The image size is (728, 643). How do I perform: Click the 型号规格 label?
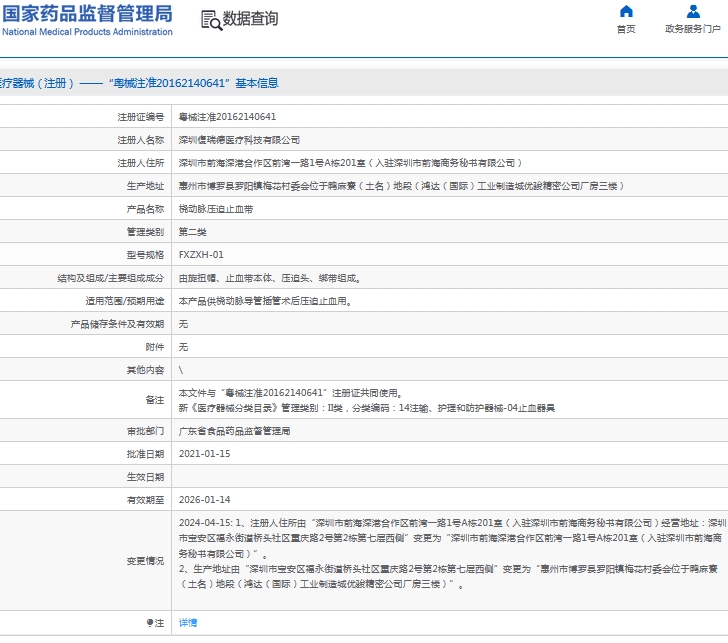(145, 255)
